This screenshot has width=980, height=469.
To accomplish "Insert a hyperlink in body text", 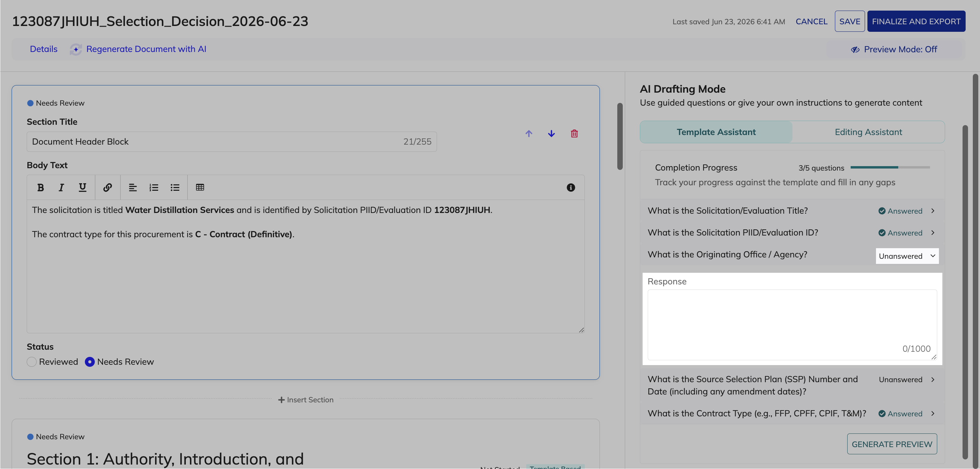I will (108, 187).
